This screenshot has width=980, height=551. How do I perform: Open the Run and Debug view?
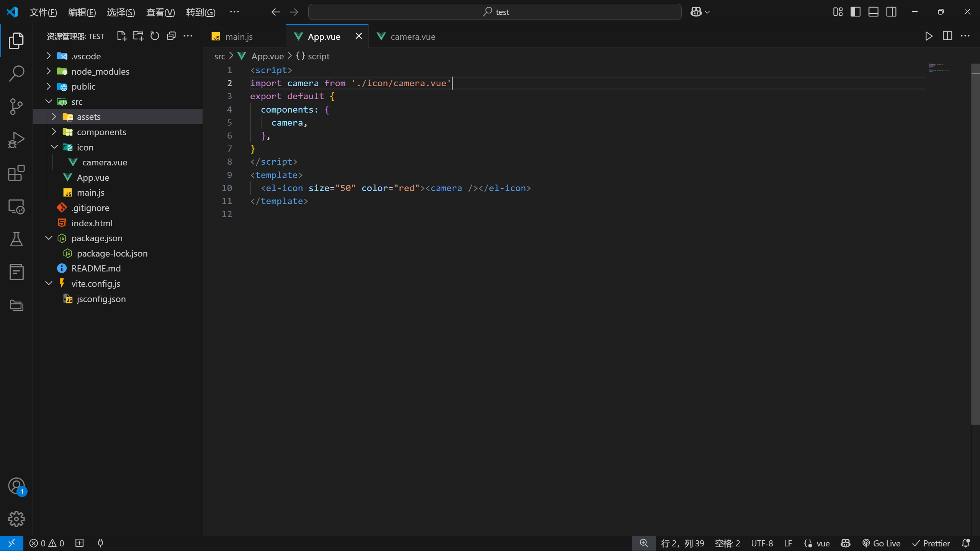coord(16,139)
